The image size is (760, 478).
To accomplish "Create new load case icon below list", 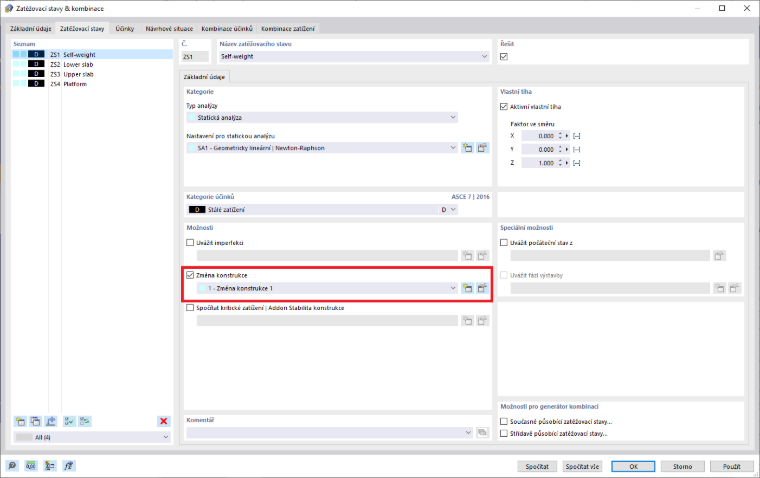I will tap(20, 421).
